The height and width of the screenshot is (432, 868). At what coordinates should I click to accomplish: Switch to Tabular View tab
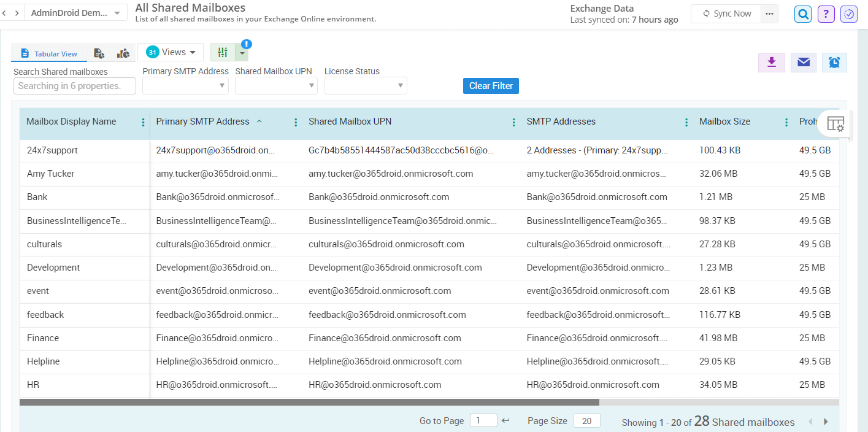[49, 53]
